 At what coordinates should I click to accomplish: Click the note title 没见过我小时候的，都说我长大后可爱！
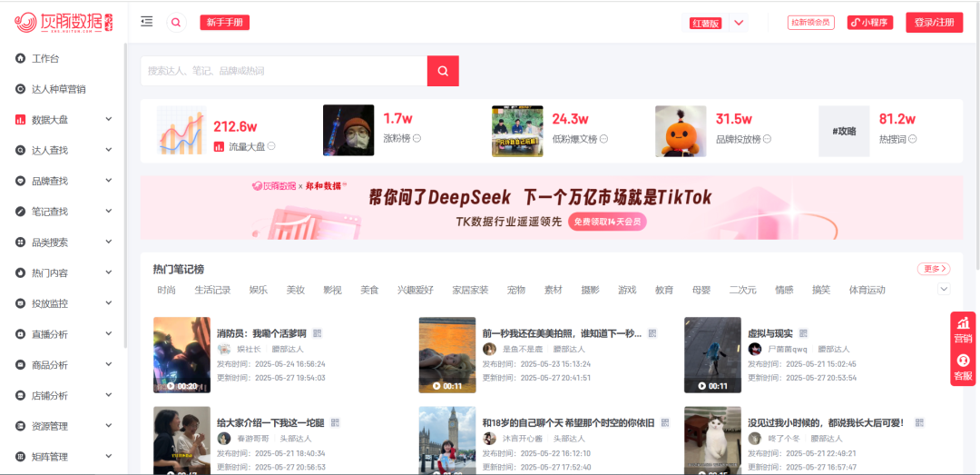click(x=826, y=423)
